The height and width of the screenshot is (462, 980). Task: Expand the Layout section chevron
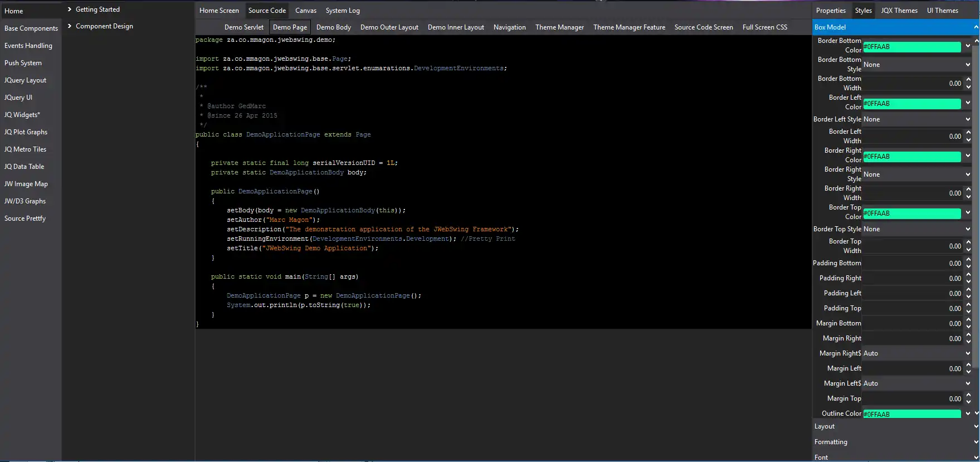[976, 426]
